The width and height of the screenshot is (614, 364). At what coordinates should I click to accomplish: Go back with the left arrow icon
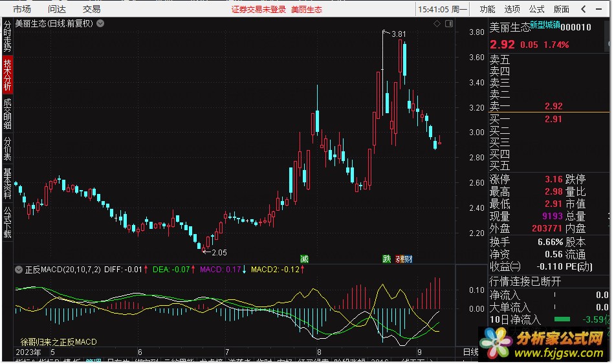pyautogui.click(x=584, y=9)
